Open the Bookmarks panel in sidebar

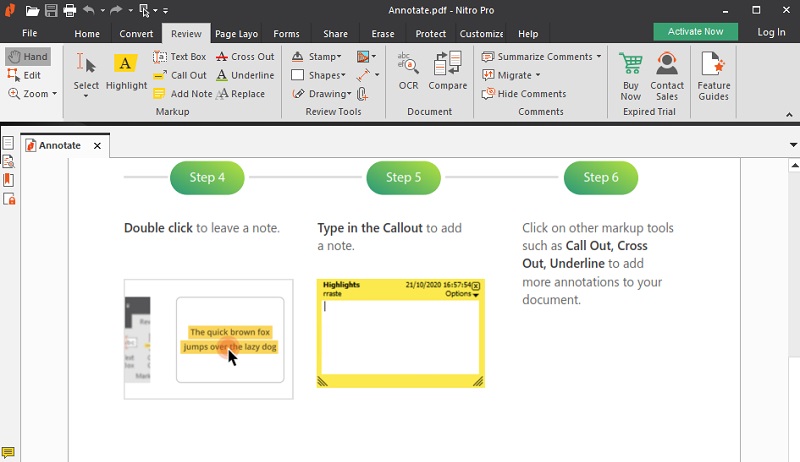[x=8, y=180]
